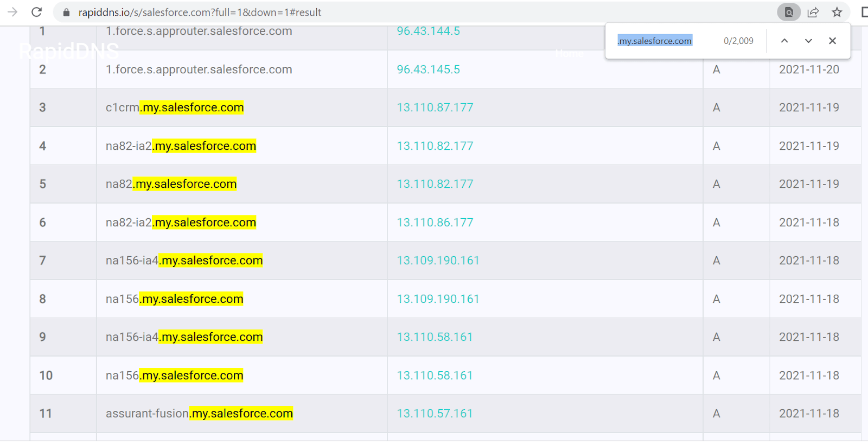Select na82-ia2.my.salesforce.com in row 6

[181, 223]
